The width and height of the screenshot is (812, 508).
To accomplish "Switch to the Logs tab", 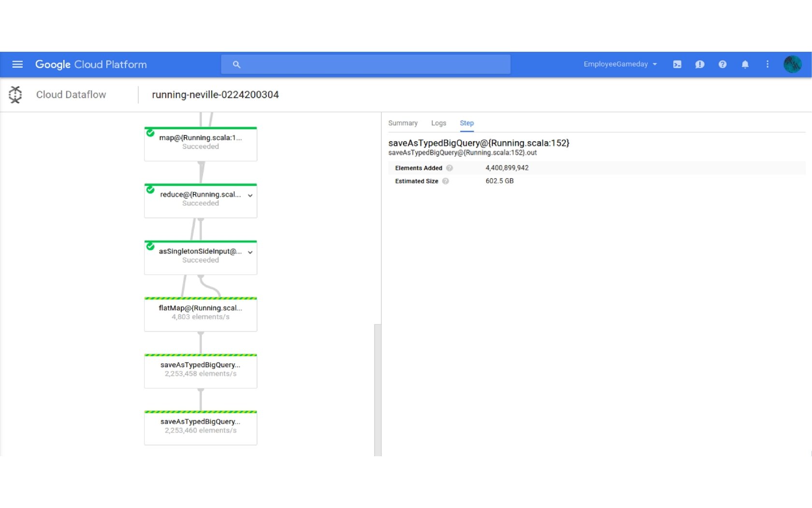I will [x=438, y=123].
